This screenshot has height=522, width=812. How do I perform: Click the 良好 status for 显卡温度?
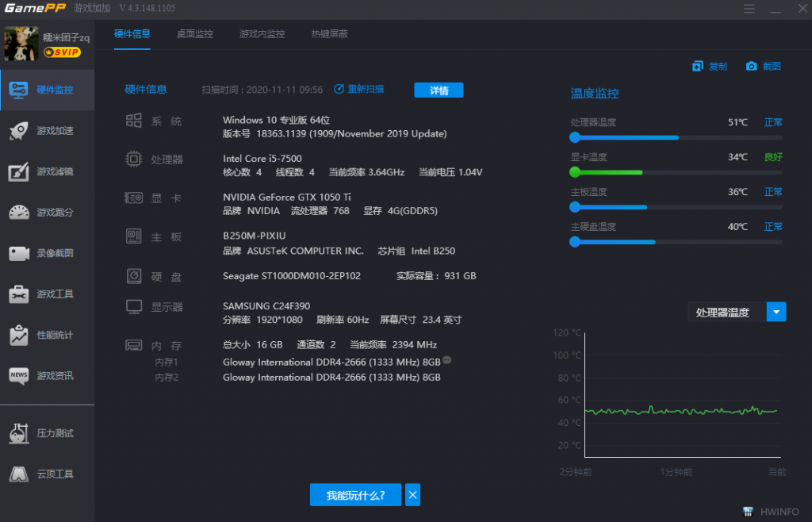[773, 157]
